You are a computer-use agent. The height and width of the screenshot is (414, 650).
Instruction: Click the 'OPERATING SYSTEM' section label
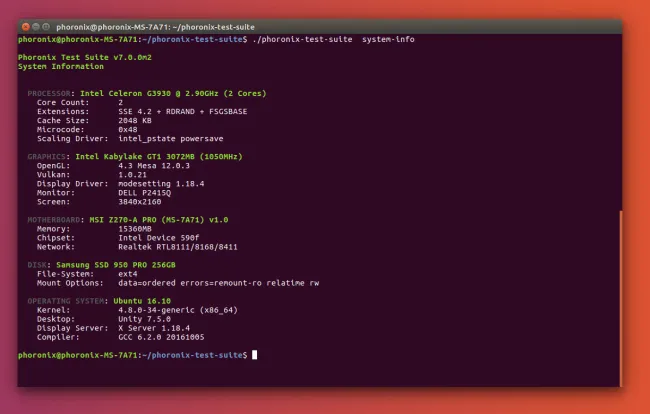coord(65,301)
